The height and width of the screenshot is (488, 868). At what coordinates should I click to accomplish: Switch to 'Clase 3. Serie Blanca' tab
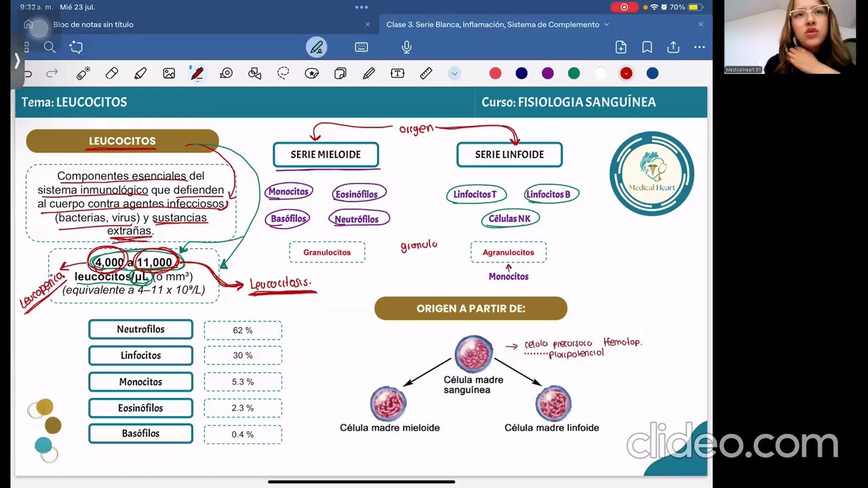pos(493,24)
